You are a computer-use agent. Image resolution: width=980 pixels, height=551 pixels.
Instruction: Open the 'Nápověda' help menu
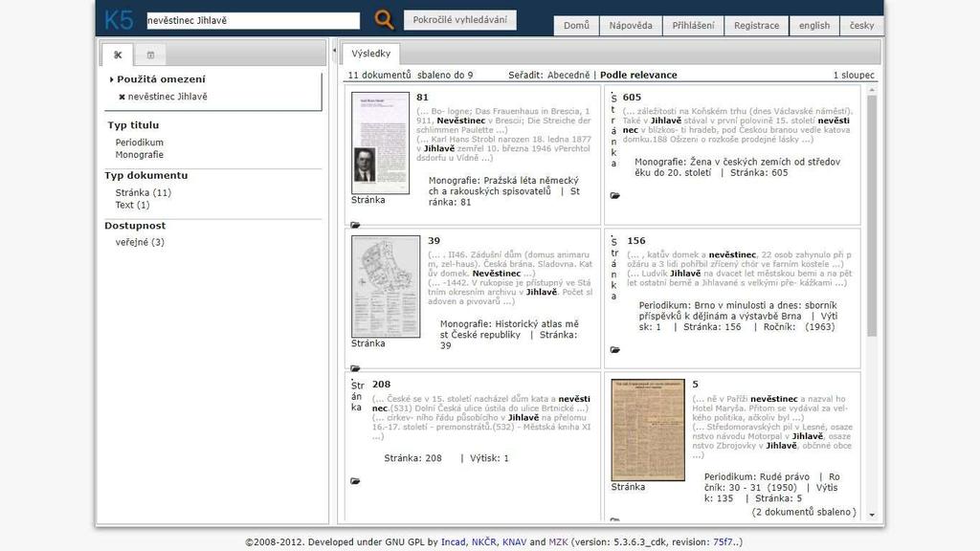(631, 26)
